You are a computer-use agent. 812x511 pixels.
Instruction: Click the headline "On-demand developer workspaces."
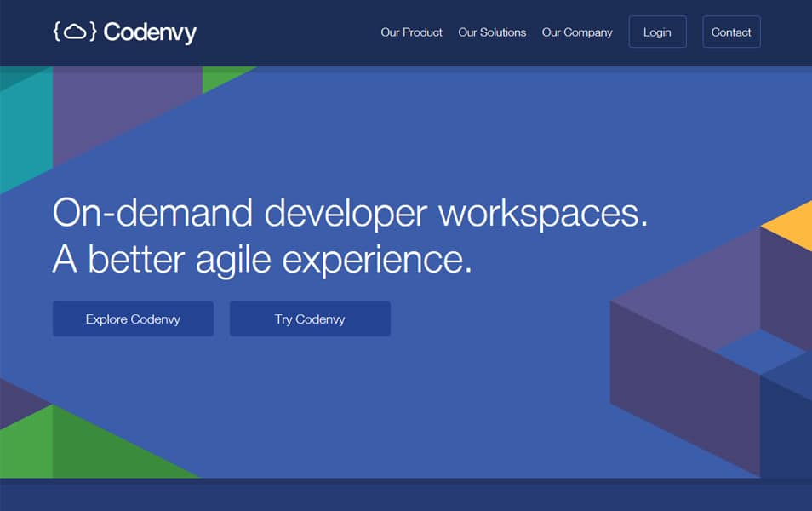click(x=350, y=213)
